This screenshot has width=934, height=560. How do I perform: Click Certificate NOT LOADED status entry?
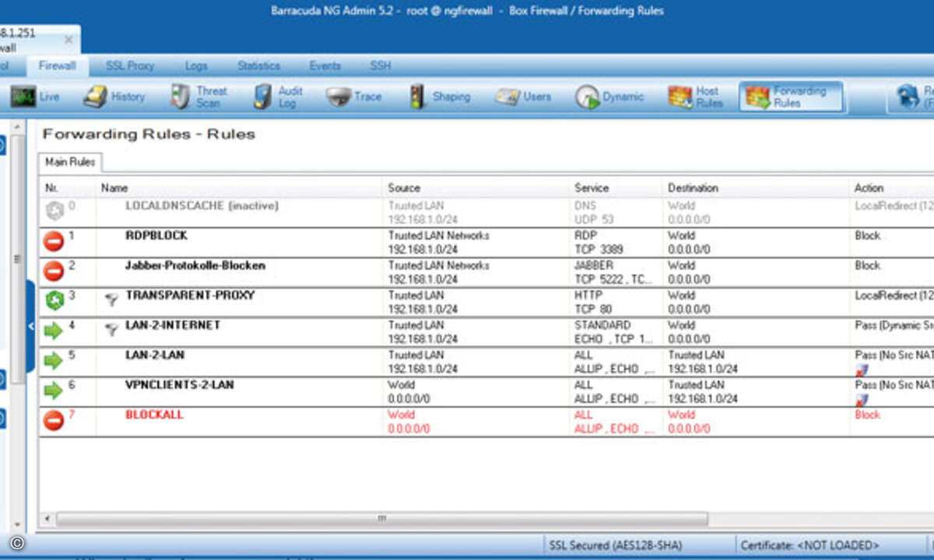(x=809, y=545)
